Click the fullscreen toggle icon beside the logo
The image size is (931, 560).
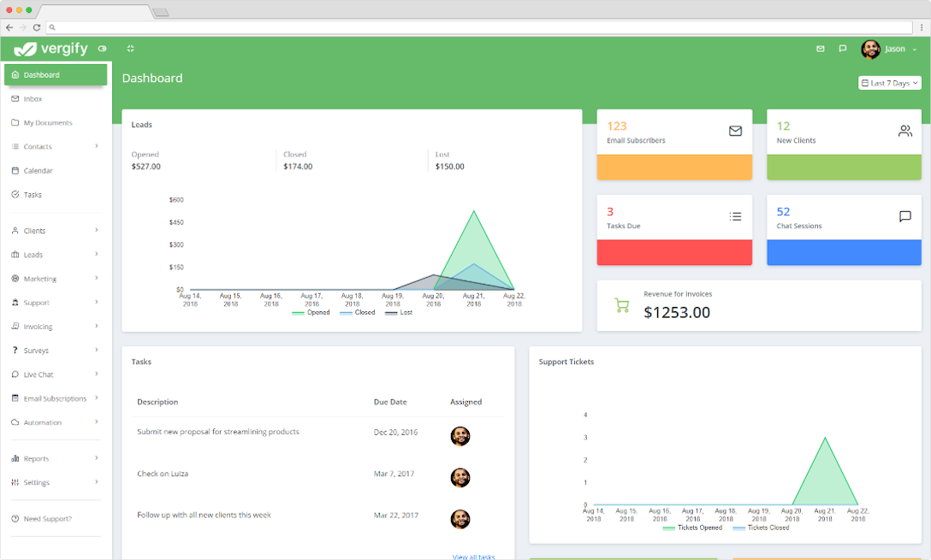[130, 49]
